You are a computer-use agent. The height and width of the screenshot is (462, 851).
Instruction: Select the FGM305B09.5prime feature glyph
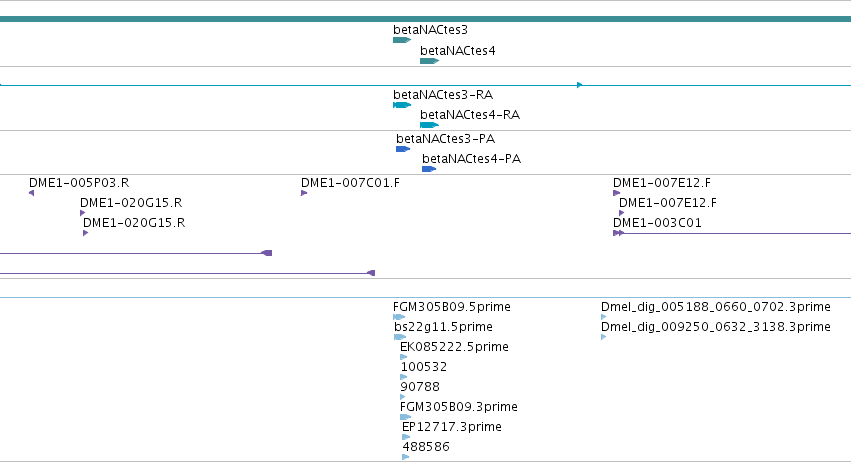(399, 317)
